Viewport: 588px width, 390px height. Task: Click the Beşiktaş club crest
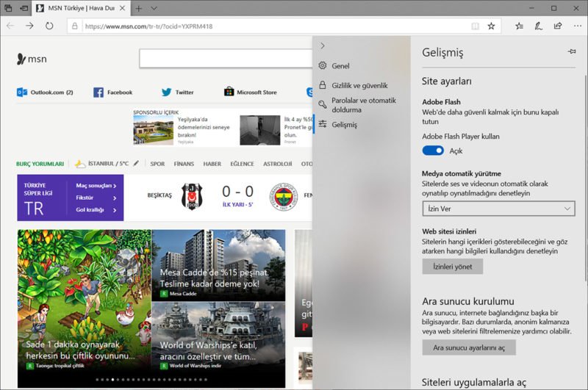click(x=192, y=196)
